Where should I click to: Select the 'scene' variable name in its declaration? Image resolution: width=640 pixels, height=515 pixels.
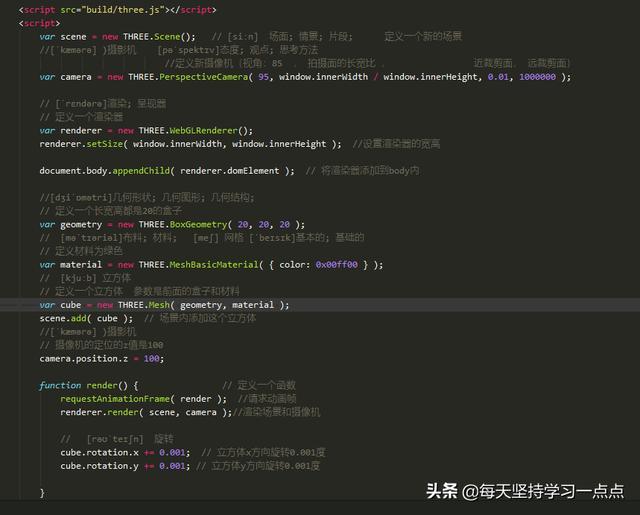pos(73,37)
